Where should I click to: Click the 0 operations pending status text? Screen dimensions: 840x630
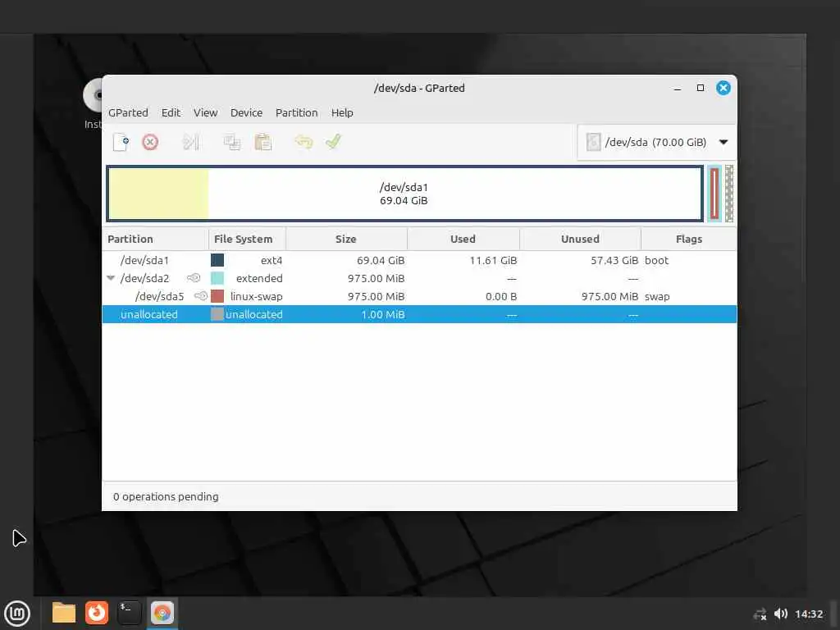click(x=166, y=496)
